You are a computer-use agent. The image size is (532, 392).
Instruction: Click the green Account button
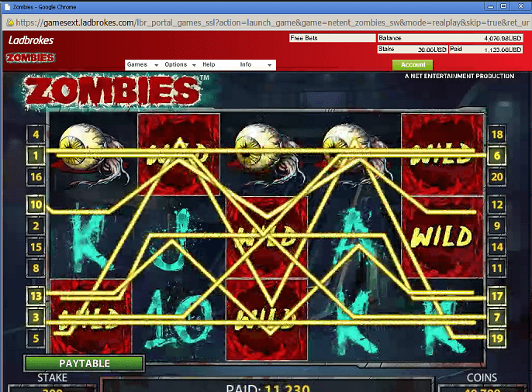tap(413, 65)
